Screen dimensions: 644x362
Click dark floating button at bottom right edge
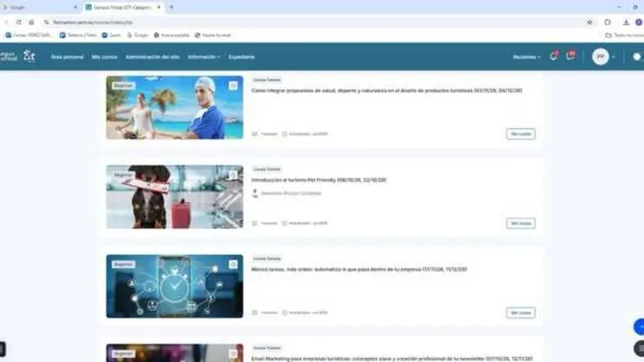pos(639,349)
